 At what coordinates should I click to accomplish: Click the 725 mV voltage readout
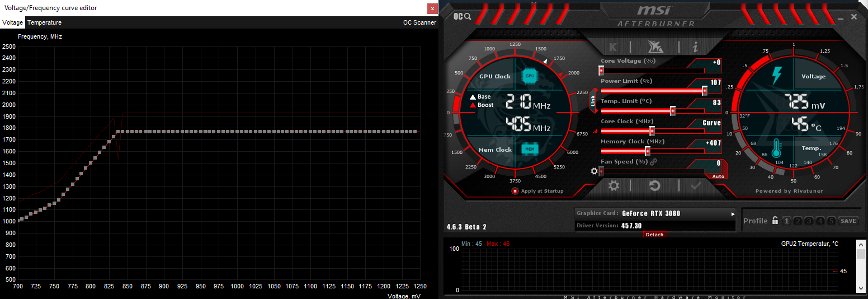pos(804,102)
